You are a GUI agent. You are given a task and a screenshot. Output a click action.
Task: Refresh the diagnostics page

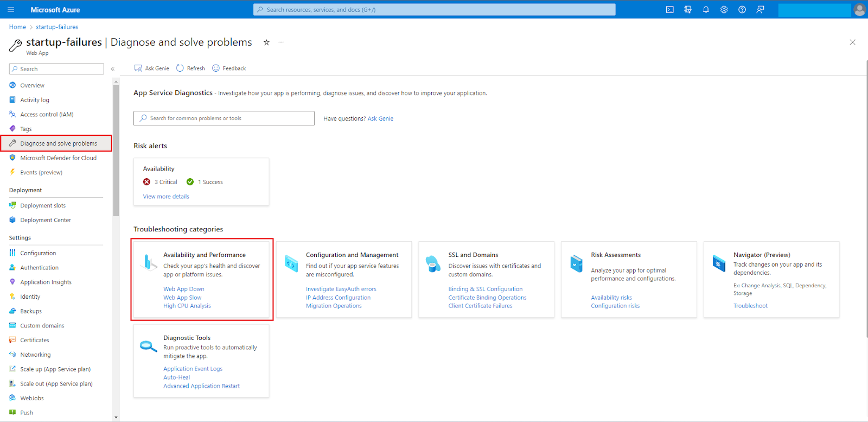(190, 68)
